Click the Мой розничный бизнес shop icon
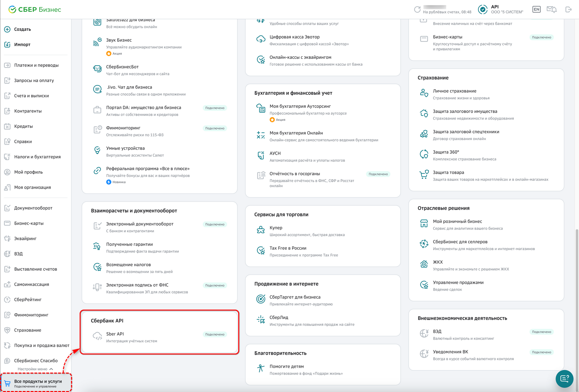 tap(424, 223)
